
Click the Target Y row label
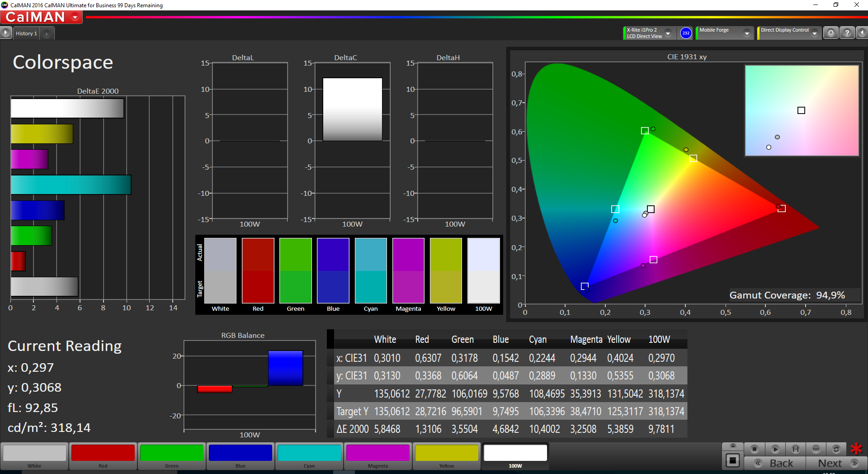point(352,412)
